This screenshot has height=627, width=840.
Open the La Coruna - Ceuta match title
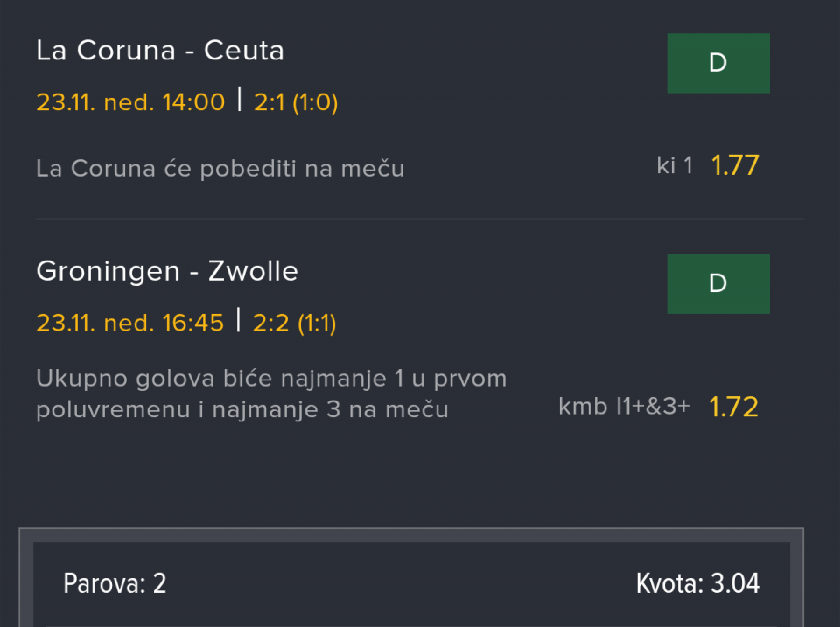coord(160,51)
